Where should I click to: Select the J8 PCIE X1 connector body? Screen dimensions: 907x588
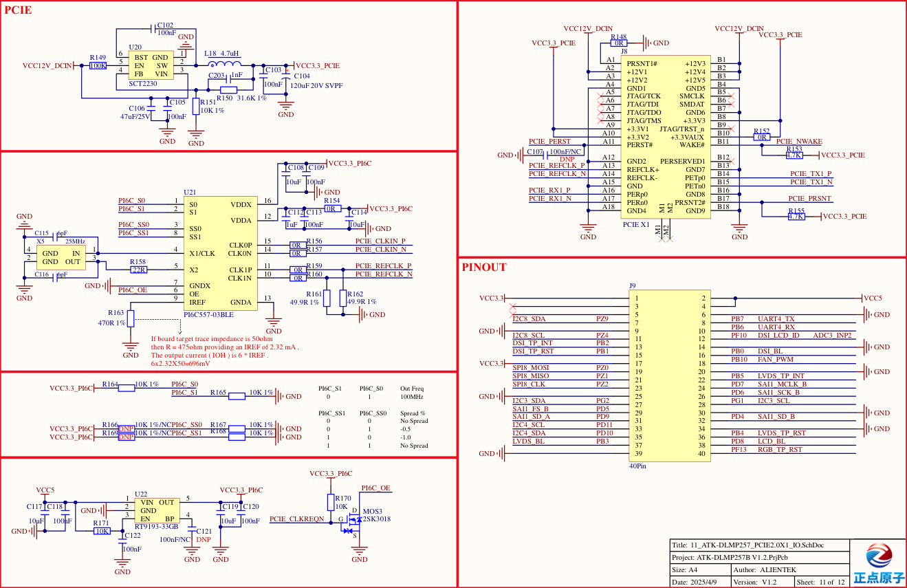(665, 138)
